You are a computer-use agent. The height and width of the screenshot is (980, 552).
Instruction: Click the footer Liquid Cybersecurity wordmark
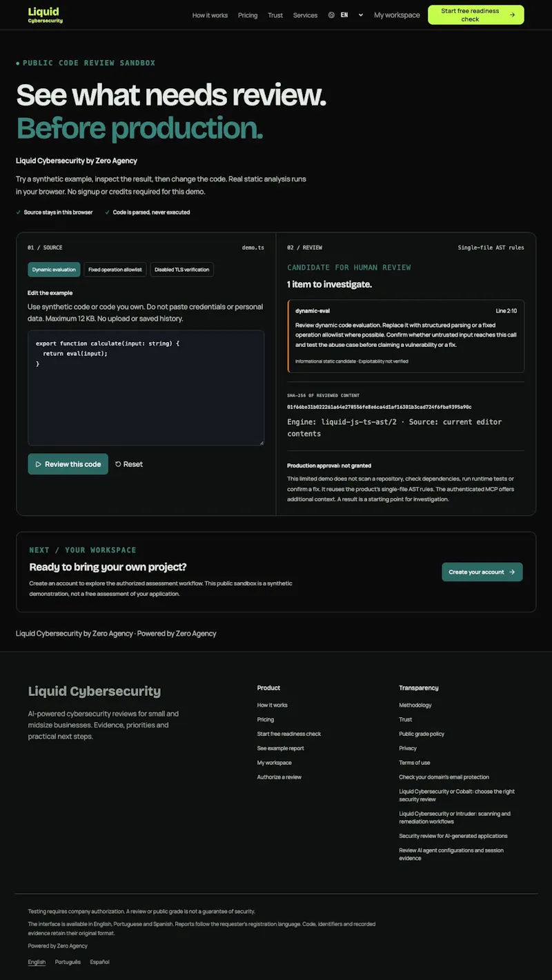95,691
